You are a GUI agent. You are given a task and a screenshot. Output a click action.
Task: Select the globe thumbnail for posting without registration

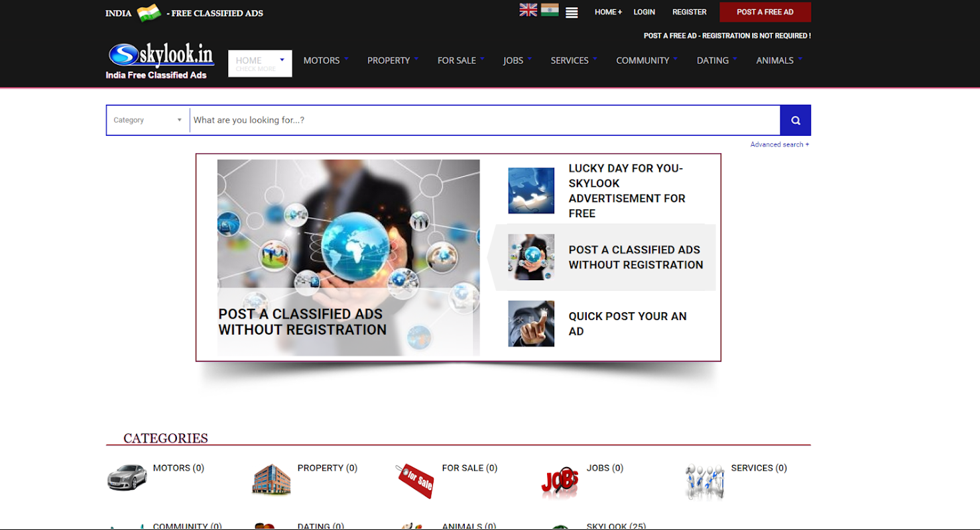point(531,257)
